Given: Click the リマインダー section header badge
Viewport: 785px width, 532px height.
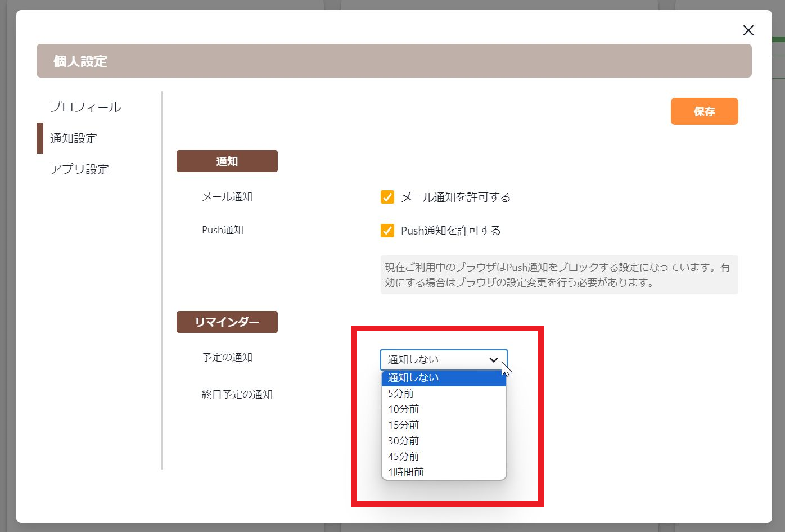Looking at the screenshot, I should click(x=227, y=322).
